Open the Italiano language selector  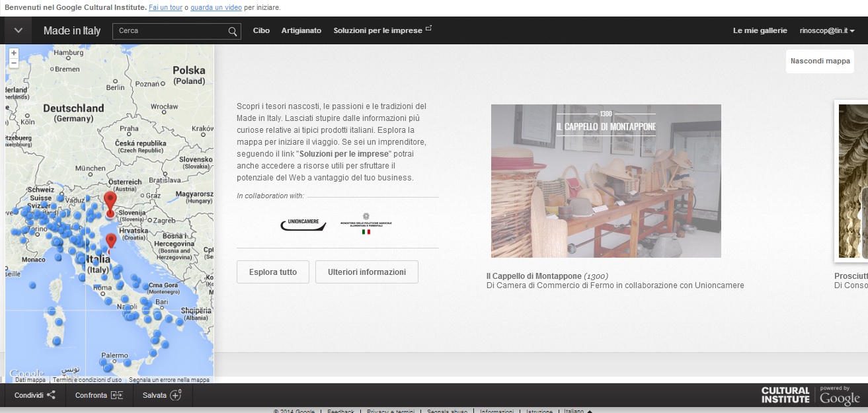[578, 411]
